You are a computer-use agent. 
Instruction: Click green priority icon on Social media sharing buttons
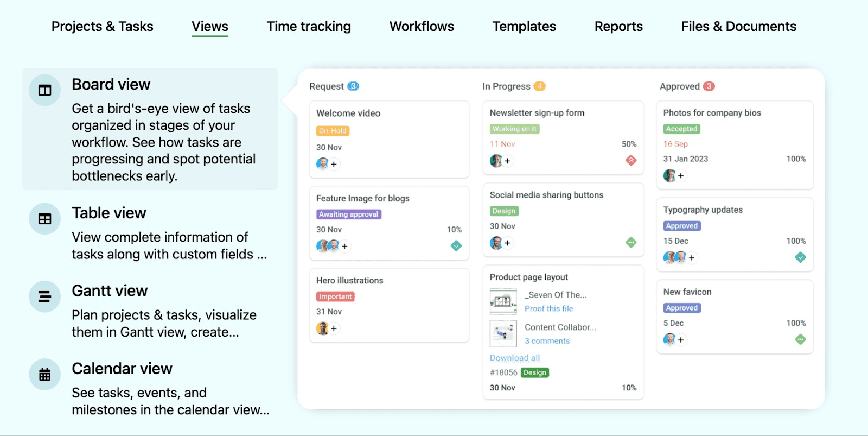[631, 242]
